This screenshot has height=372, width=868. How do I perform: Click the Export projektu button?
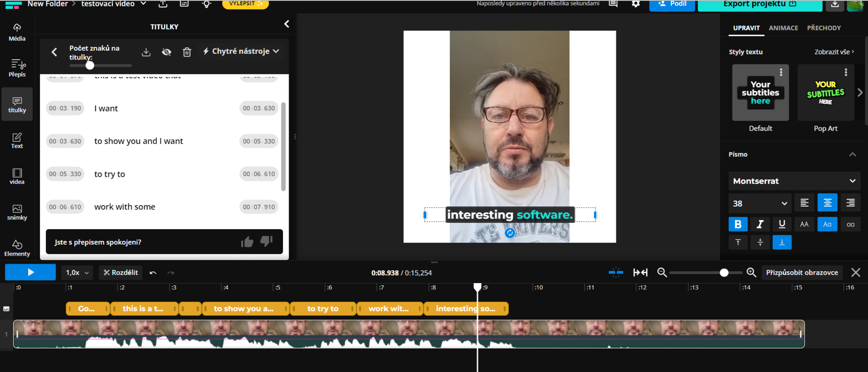point(760,4)
